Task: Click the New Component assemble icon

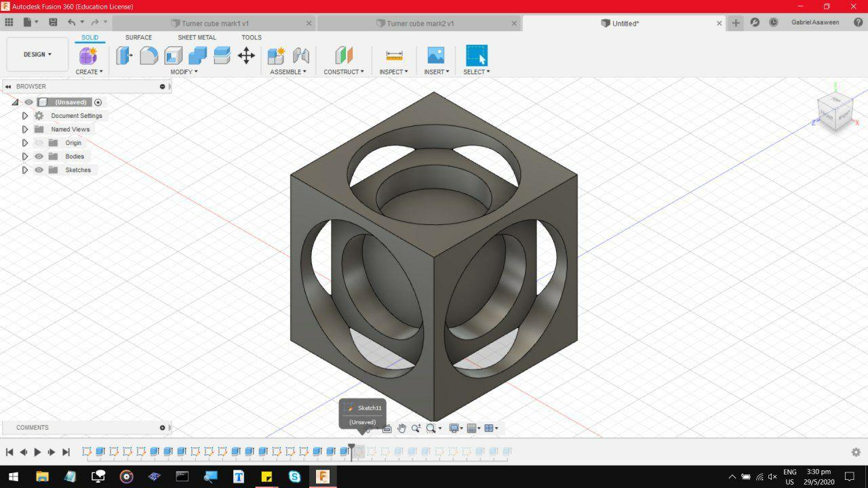Action: pyautogui.click(x=276, y=56)
